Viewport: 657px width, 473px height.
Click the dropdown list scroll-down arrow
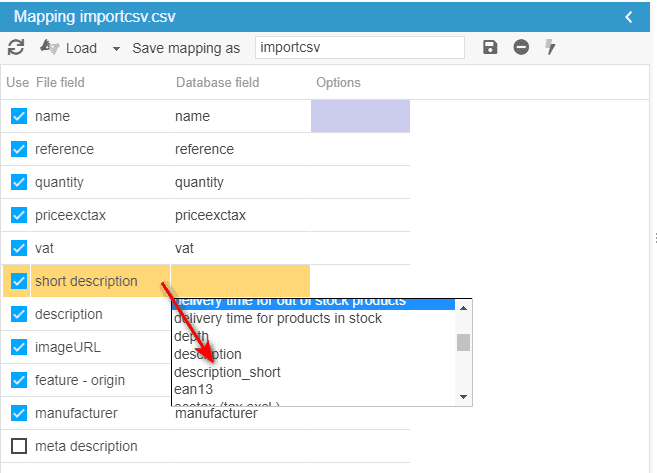pos(463,397)
